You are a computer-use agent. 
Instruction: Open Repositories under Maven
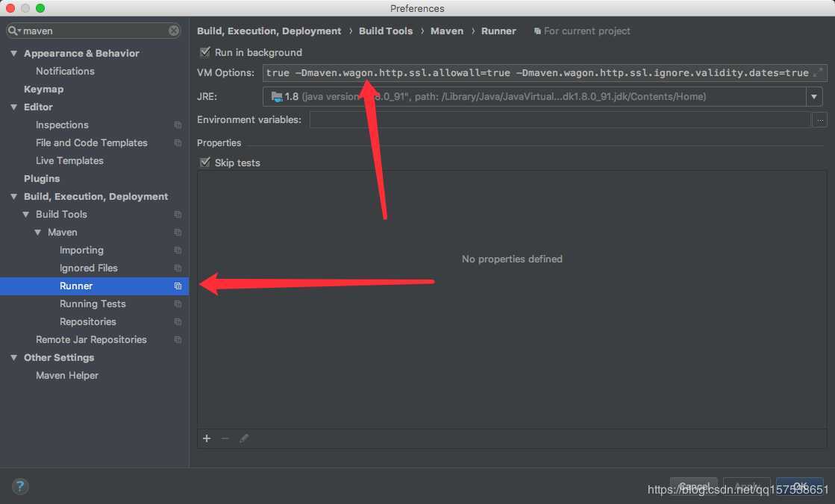pos(88,322)
